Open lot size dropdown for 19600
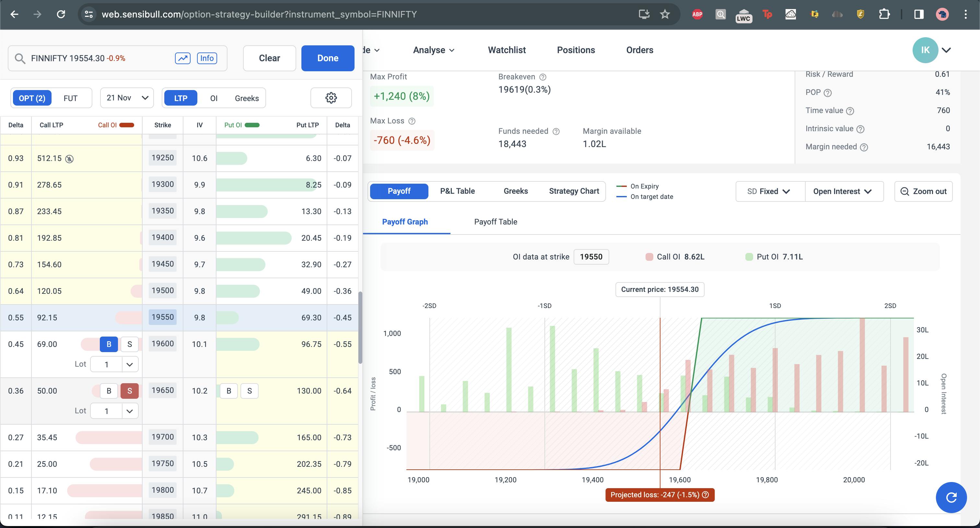980x528 pixels. [x=129, y=364]
